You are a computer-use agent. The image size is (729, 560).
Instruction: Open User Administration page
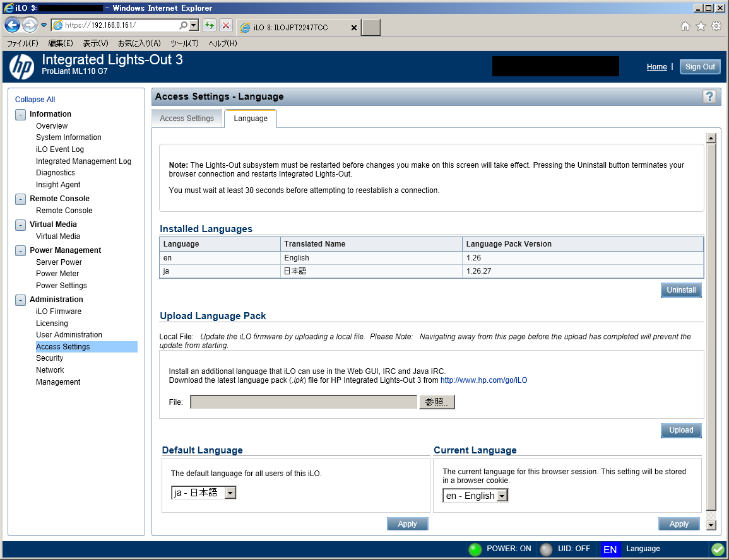(69, 335)
